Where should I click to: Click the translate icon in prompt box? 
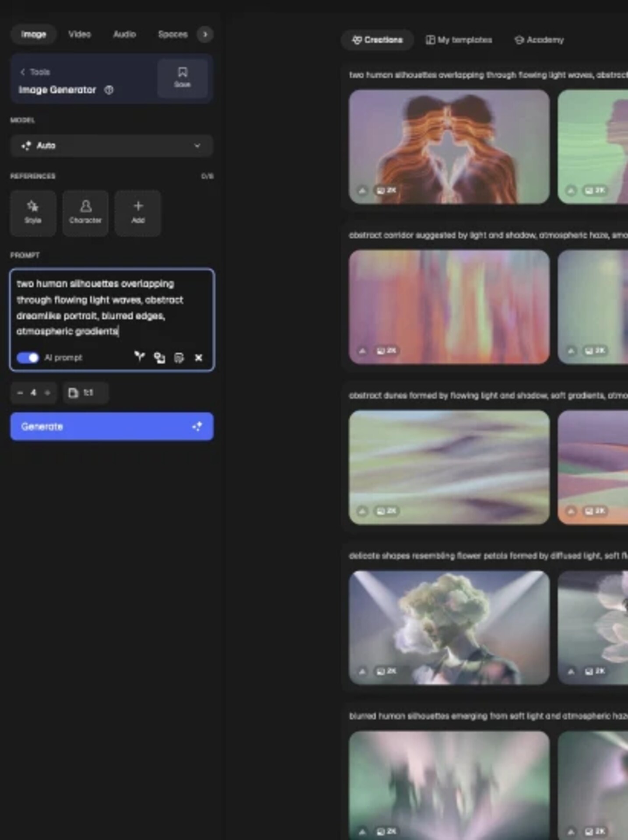point(159,358)
